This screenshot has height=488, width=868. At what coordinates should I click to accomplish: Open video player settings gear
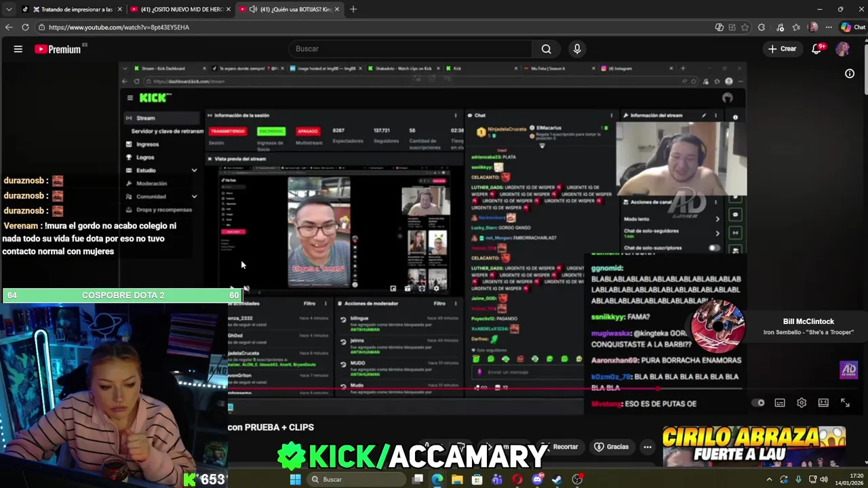tap(802, 403)
